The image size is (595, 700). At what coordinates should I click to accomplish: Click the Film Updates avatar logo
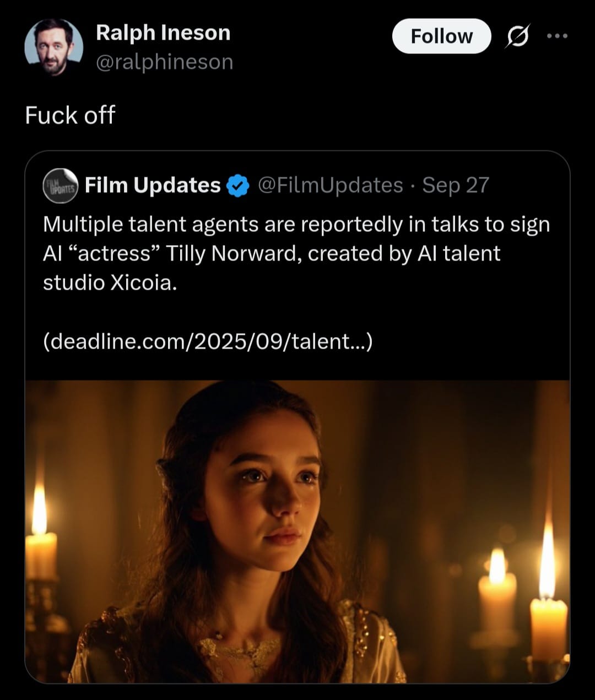click(x=61, y=186)
